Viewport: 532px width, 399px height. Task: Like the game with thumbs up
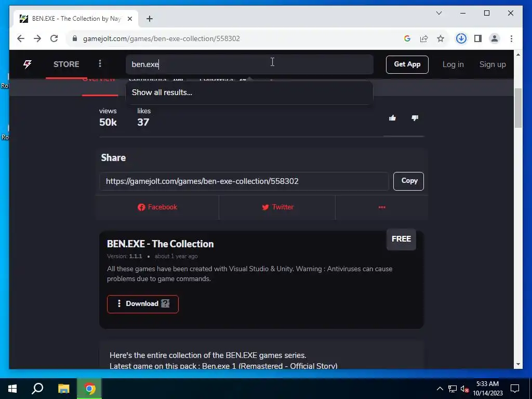pyautogui.click(x=393, y=118)
